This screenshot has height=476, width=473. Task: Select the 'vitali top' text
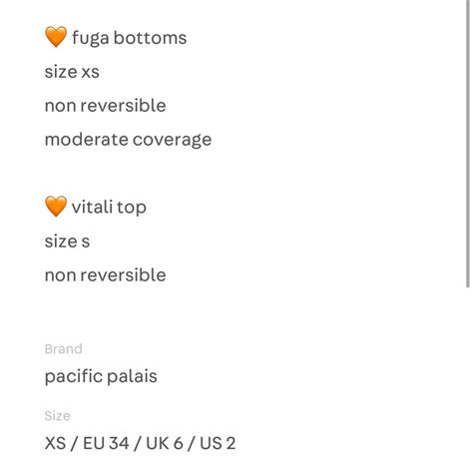click(x=109, y=207)
